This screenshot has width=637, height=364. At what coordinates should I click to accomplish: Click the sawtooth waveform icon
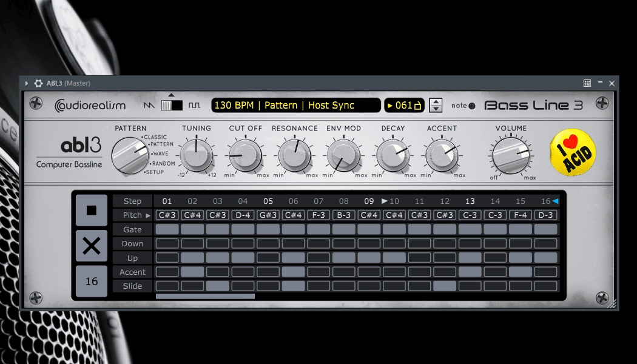click(149, 106)
